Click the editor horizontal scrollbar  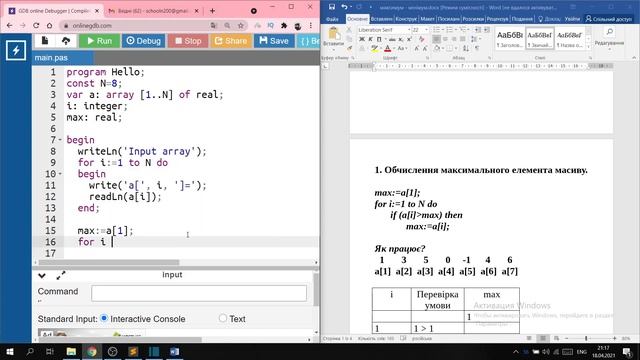pyautogui.click(x=109, y=262)
